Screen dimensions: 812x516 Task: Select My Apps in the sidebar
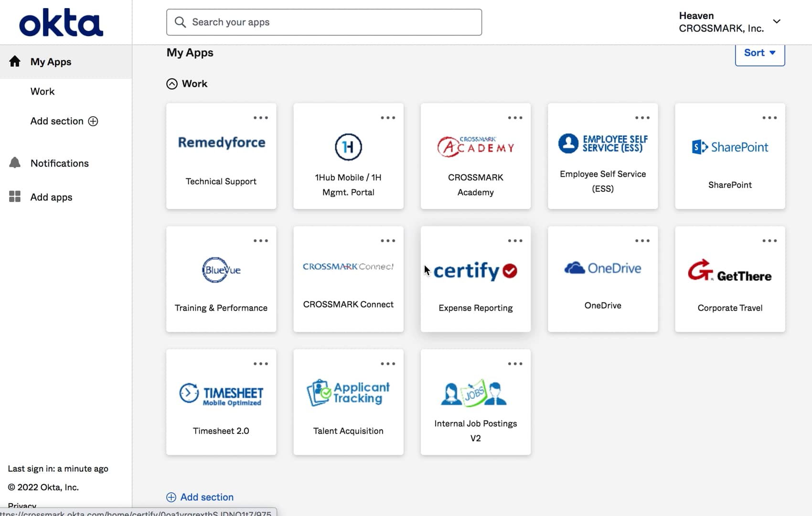[x=51, y=62]
